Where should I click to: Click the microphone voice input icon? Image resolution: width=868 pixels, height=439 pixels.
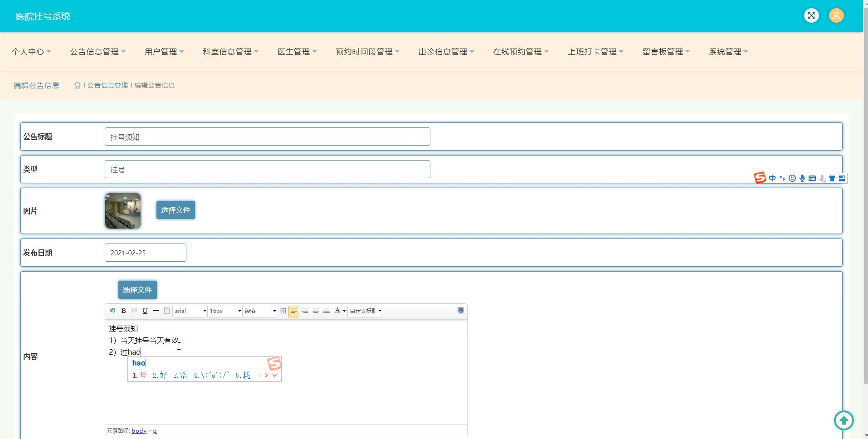(x=802, y=178)
